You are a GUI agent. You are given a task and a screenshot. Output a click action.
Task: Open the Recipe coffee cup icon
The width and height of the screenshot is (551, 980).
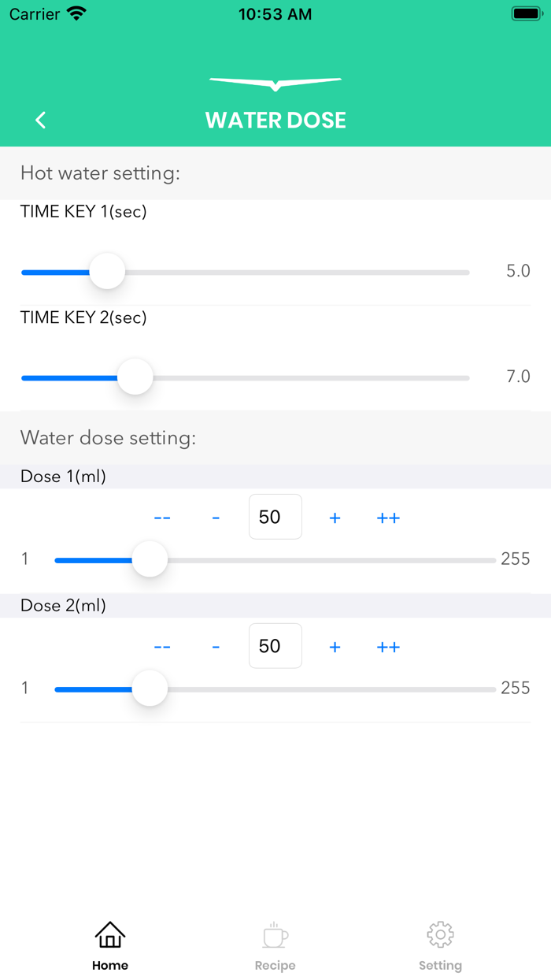(x=275, y=935)
